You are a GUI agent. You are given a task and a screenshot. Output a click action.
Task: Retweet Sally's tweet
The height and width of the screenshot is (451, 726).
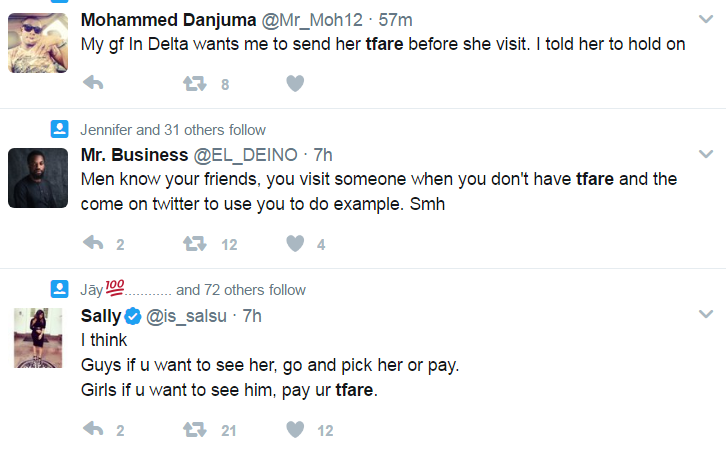[194, 430]
